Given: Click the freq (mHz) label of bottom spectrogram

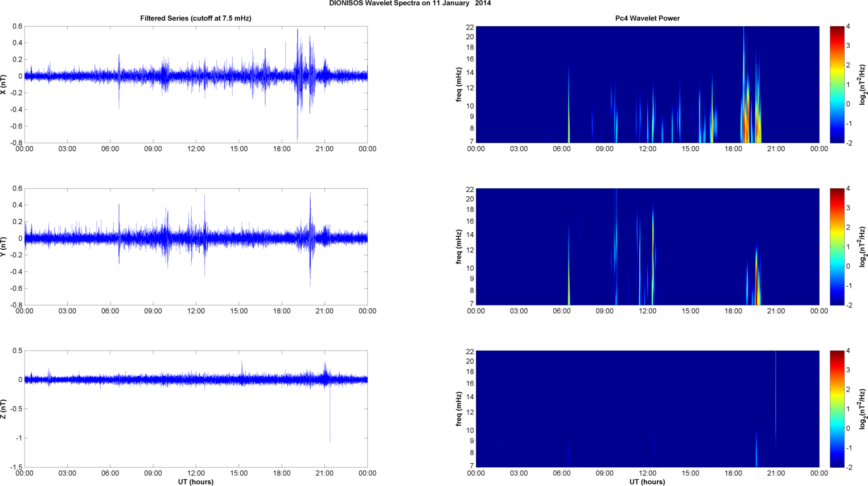Looking at the screenshot, I should point(459,409).
